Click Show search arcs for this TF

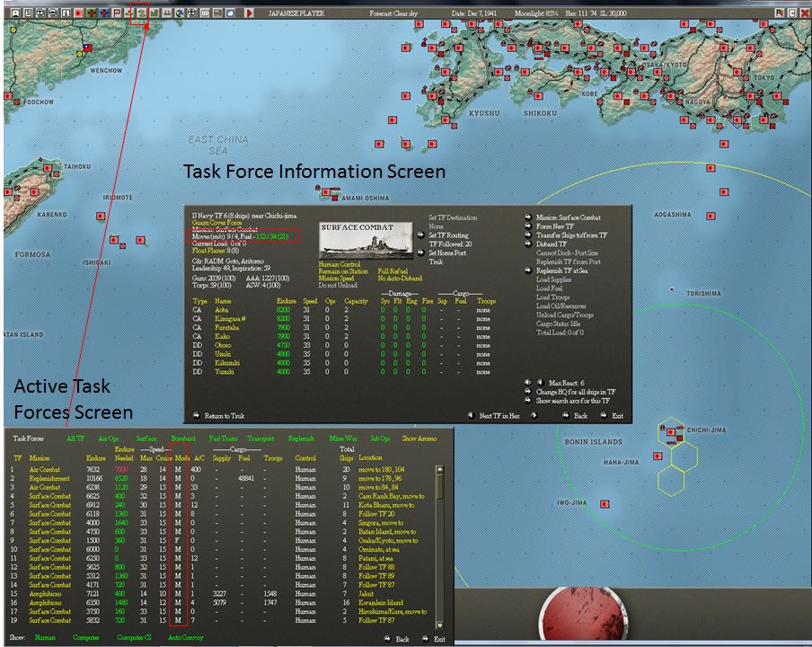coord(573,401)
